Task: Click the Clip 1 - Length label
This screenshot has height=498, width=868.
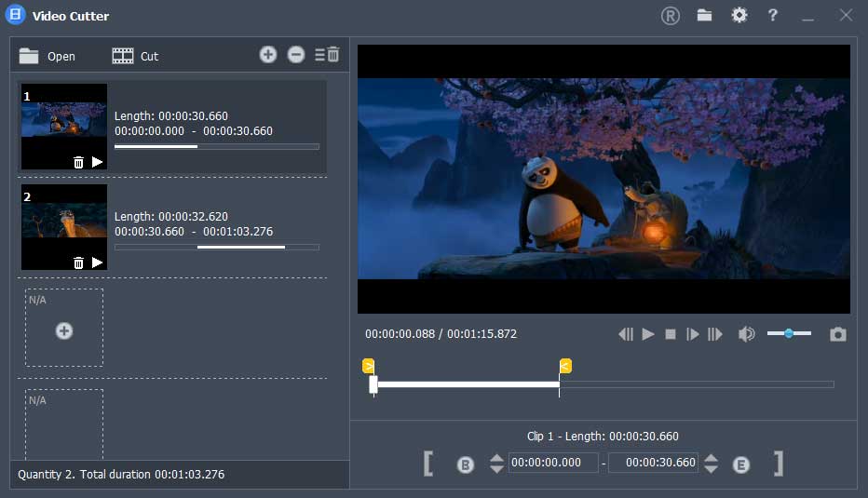Action: click(x=603, y=436)
